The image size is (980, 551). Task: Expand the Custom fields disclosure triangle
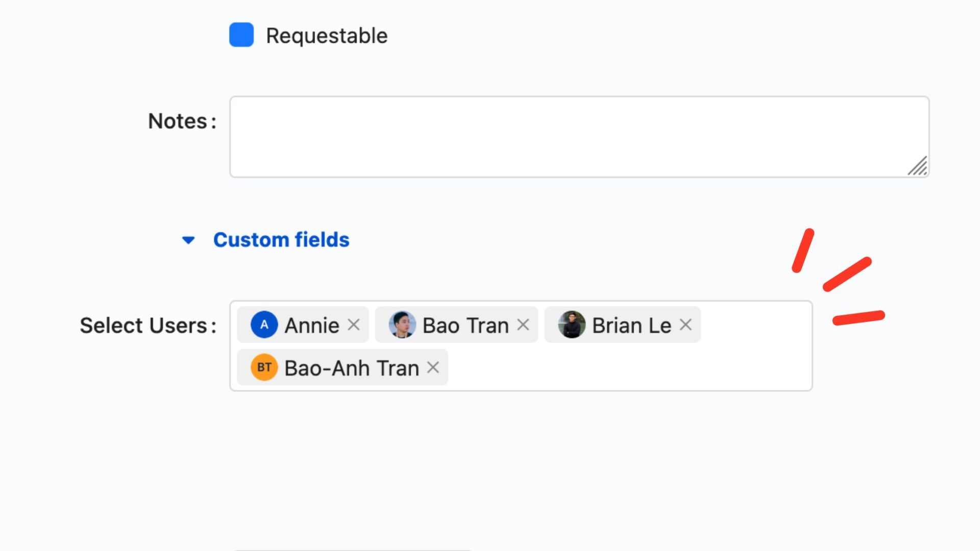click(188, 239)
